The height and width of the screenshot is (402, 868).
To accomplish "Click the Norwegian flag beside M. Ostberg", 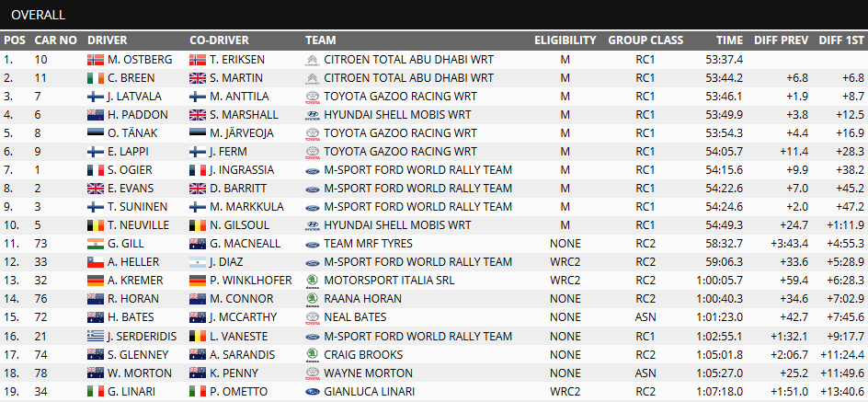I will [x=95, y=60].
